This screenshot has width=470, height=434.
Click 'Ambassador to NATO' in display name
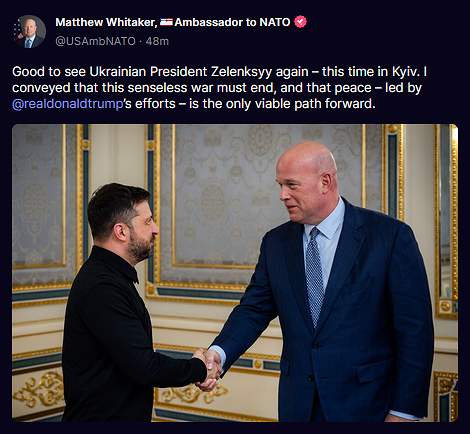tap(232, 22)
